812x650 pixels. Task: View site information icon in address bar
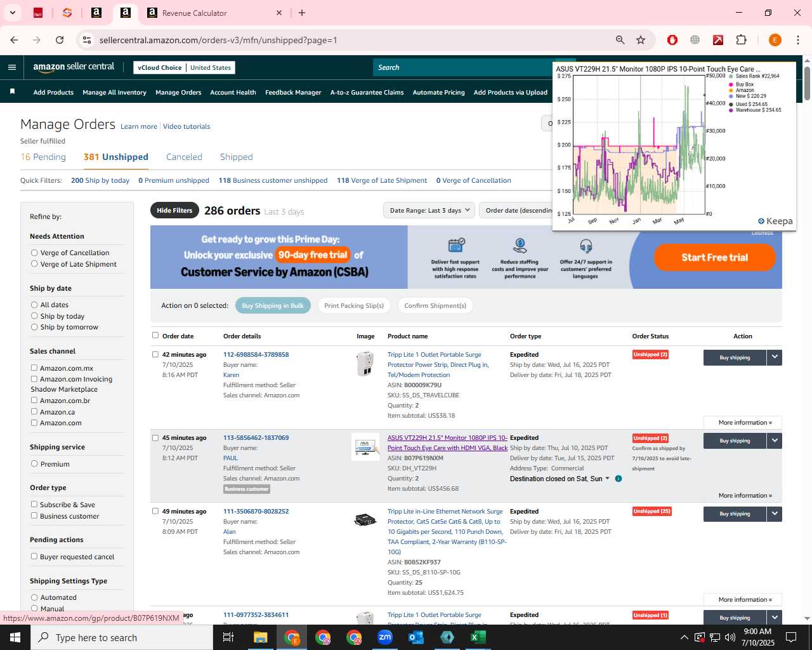coord(87,40)
